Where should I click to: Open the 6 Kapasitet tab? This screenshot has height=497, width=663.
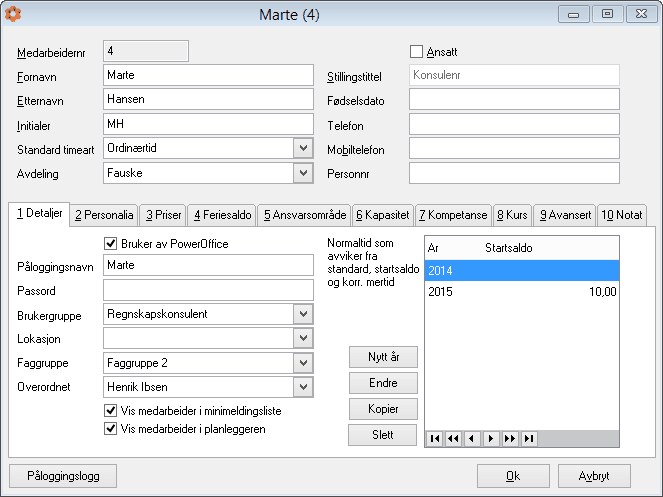pos(383,215)
